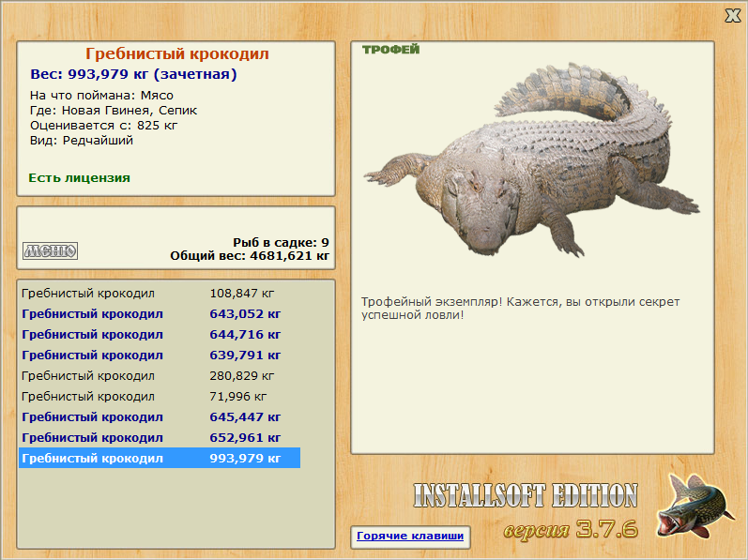Close the trophy window with the X
Image resolution: width=748 pixels, height=560 pixels.
coord(732,16)
